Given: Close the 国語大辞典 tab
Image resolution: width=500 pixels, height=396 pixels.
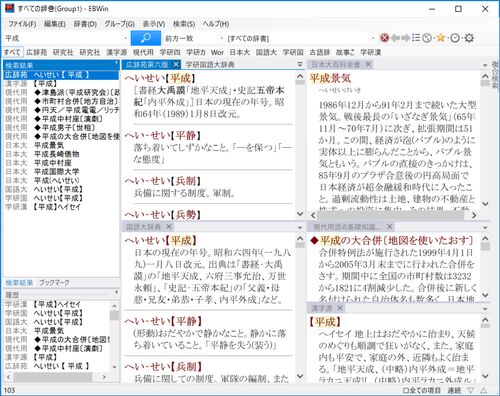Looking at the screenshot, I should click(169, 227).
